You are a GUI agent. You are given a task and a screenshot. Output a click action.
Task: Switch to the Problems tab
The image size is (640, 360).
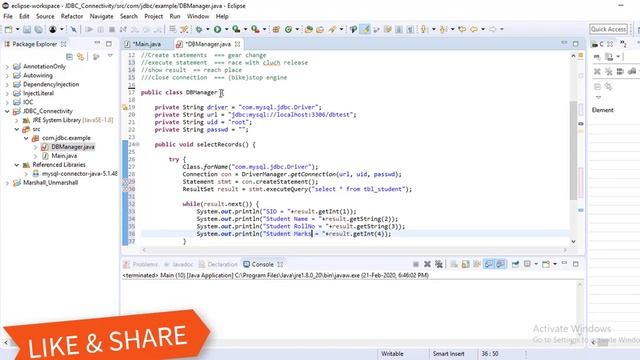pyautogui.click(x=140, y=264)
